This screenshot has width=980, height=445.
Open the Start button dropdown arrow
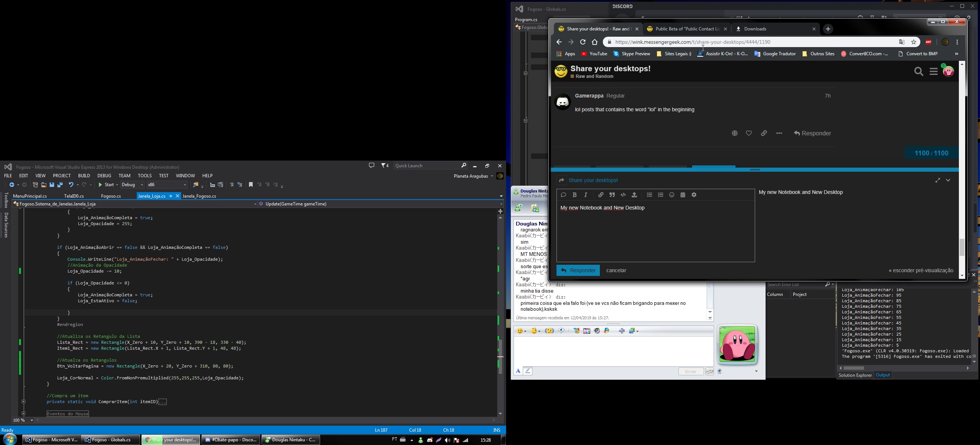pos(117,185)
